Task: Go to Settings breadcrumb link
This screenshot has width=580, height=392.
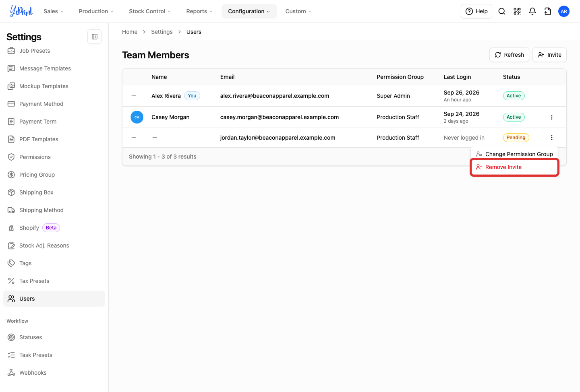Action: 162,32
